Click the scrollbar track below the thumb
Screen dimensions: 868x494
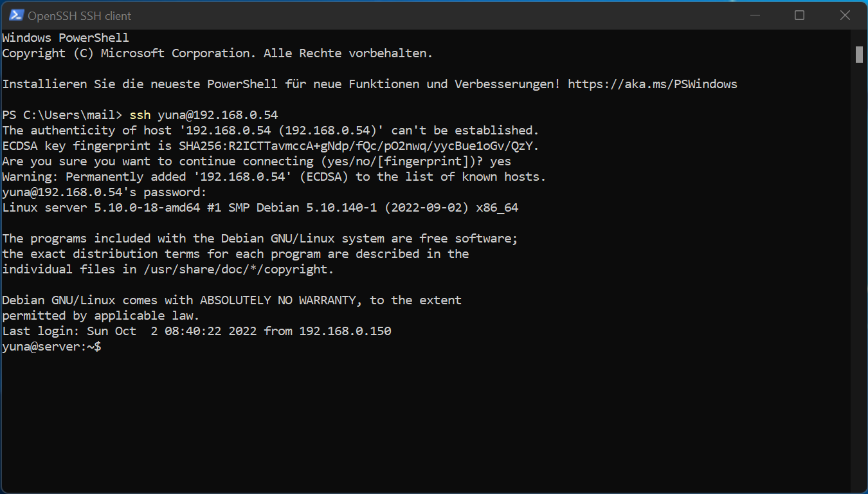tap(859, 277)
